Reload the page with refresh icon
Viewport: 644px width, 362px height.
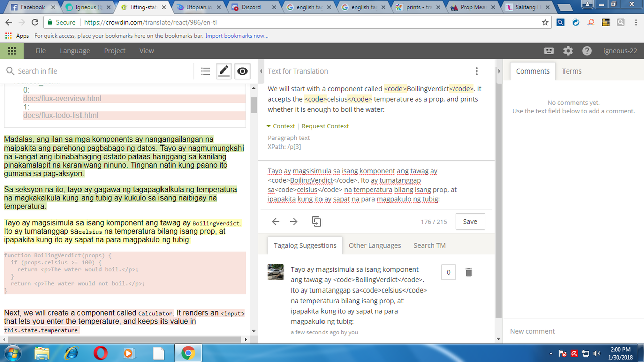(35, 22)
